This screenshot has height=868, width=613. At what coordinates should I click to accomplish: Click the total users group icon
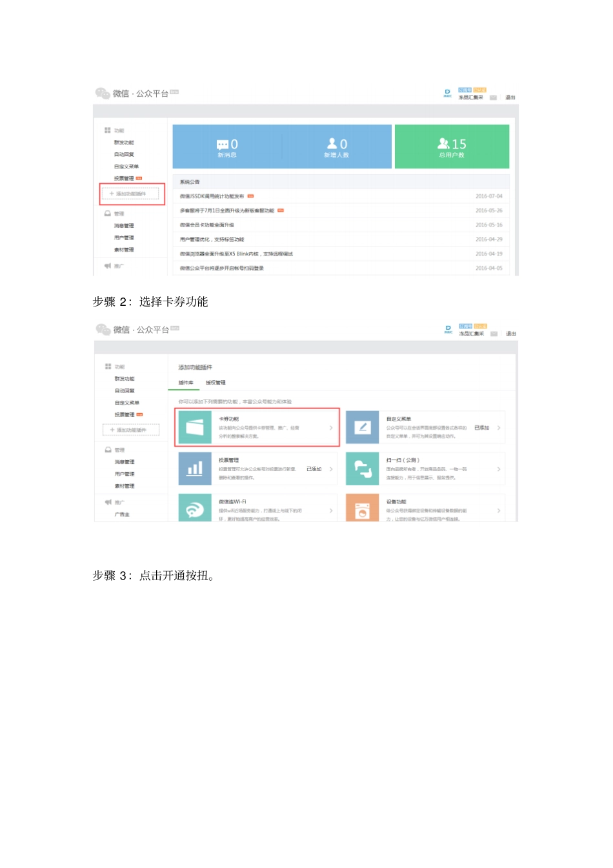coord(443,143)
